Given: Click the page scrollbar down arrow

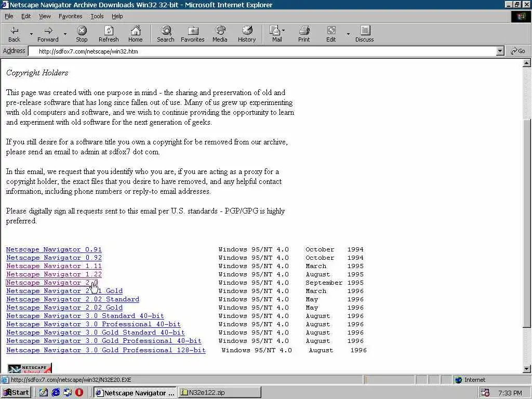Looking at the screenshot, I should 527,369.
